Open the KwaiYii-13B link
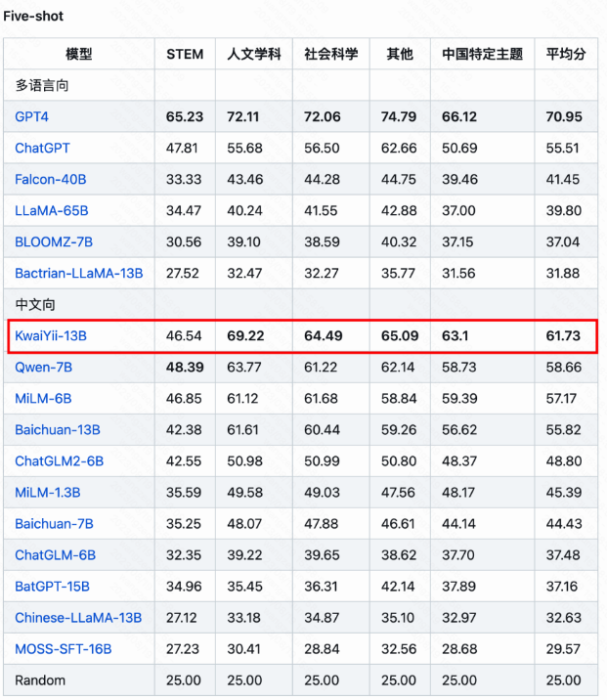607x700 pixels. pos(51,335)
